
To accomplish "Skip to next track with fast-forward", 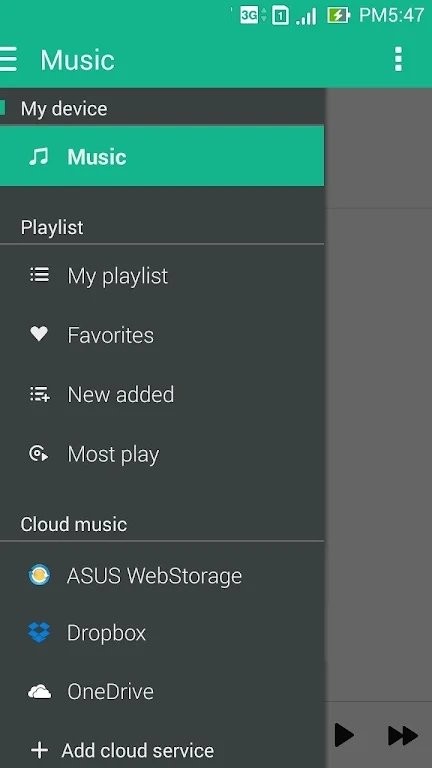I will pos(403,735).
